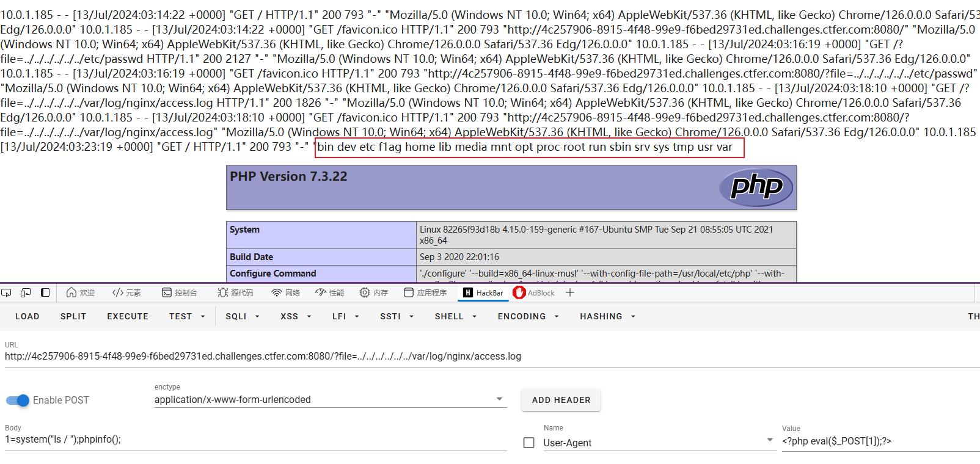Click the header Value input field
980x464 pixels.
tap(881, 441)
